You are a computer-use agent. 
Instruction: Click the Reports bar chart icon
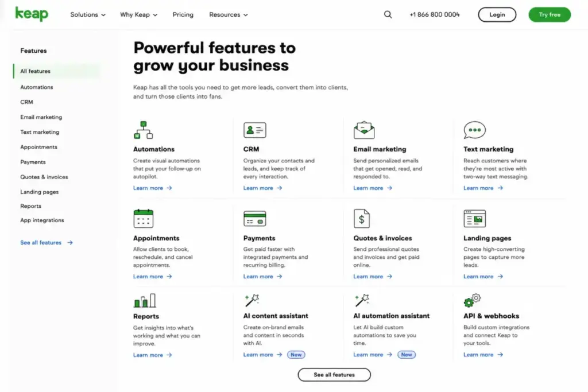(x=144, y=301)
